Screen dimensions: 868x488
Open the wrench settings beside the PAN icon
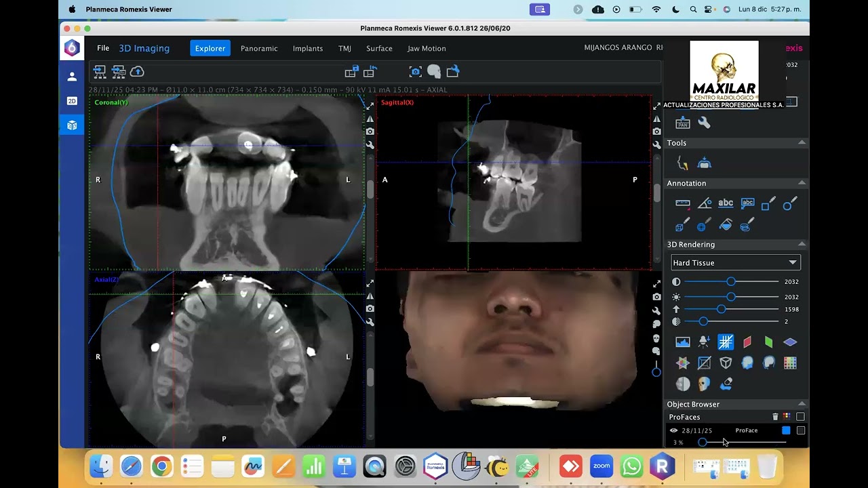tap(705, 123)
